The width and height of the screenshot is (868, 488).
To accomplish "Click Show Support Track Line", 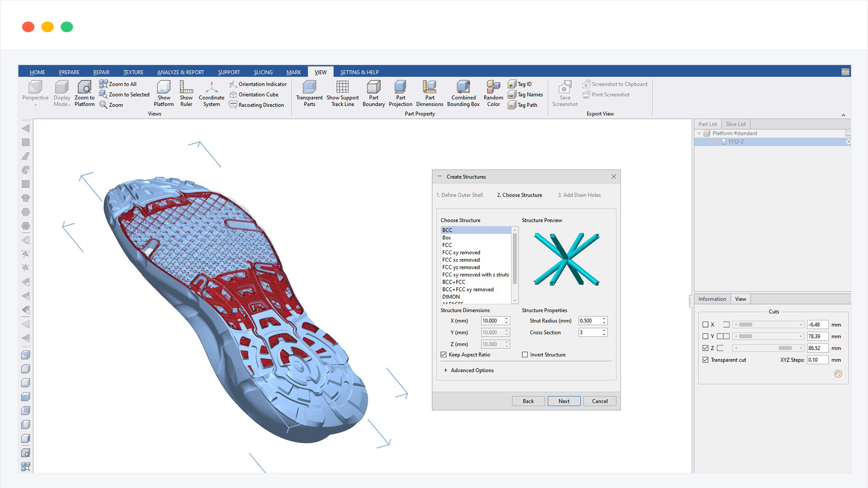I will [343, 94].
